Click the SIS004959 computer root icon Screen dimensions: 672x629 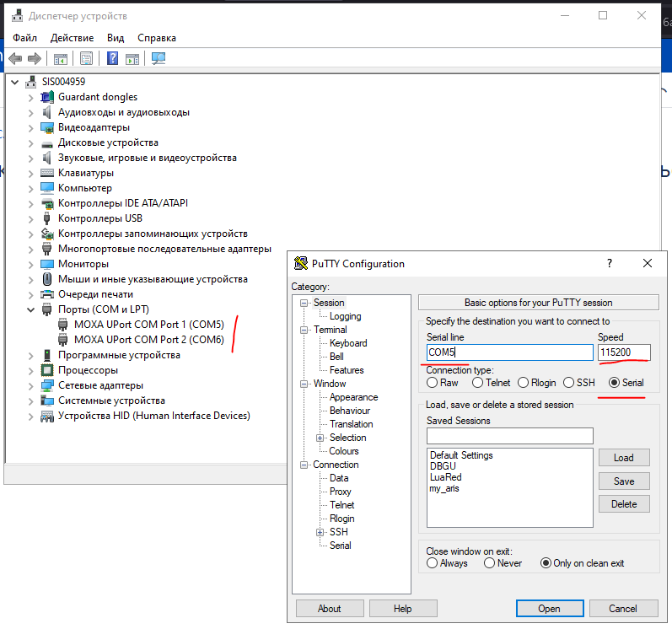coord(31,82)
